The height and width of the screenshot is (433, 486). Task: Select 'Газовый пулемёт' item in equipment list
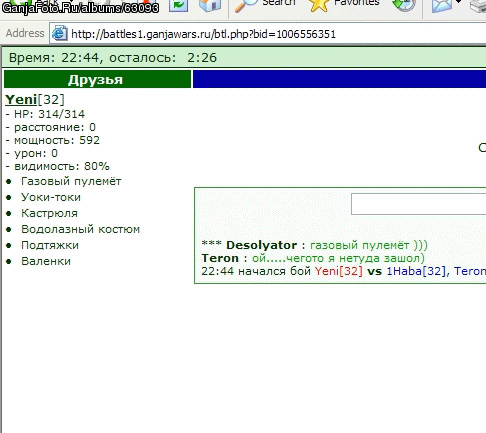point(71,181)
